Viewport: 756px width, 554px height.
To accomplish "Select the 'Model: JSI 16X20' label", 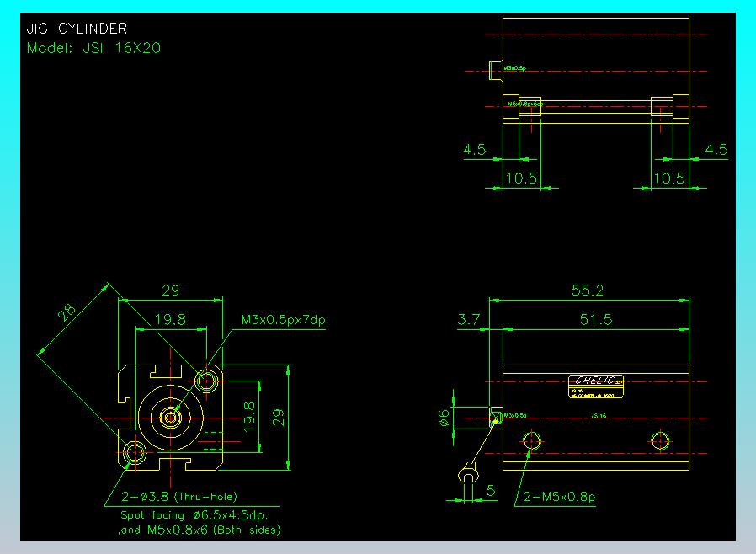I will click(x=93, y=48).
